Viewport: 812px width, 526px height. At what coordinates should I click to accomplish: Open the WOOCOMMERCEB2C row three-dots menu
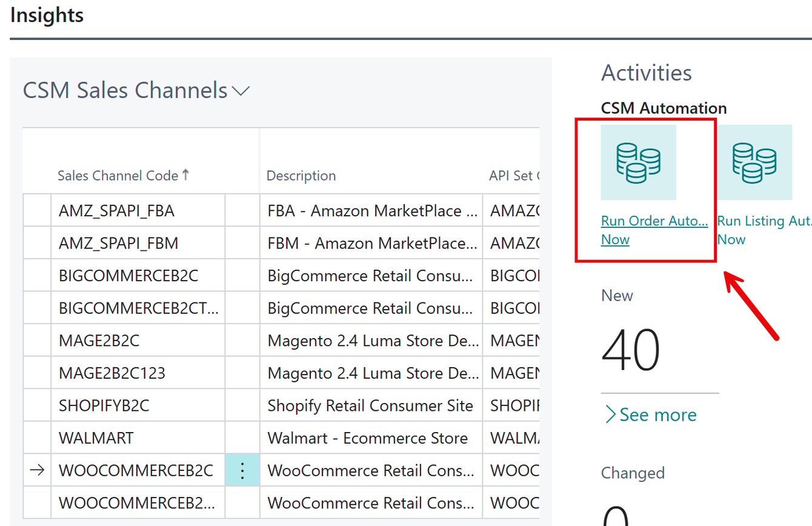(x=242, y=470)
